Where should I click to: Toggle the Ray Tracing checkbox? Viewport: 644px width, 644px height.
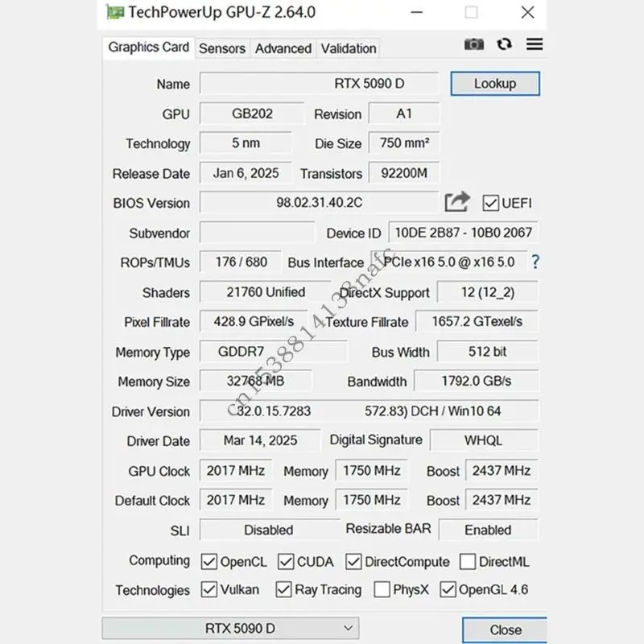283,589
